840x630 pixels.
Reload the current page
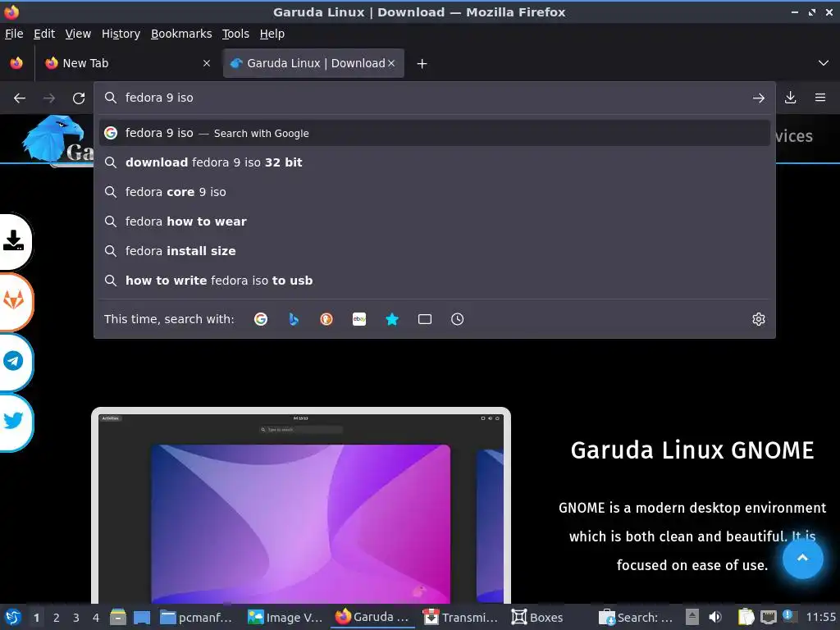click(x=79, y=98)
